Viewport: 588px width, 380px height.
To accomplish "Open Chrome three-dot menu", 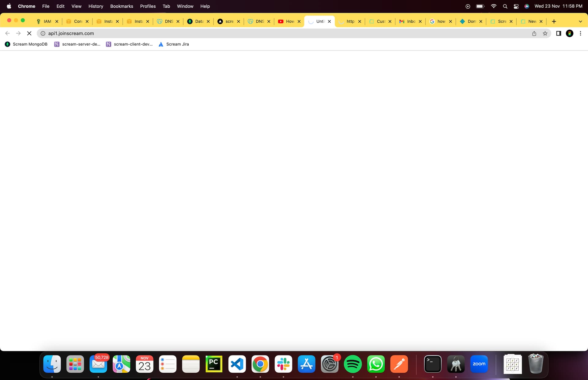I will click(x=580, y=33).
